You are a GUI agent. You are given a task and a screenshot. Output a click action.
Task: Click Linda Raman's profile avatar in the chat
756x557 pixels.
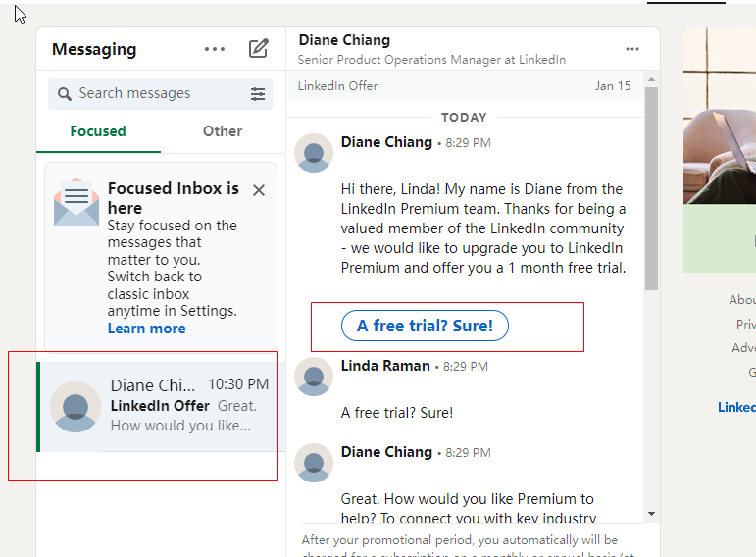tap(314, 377)
